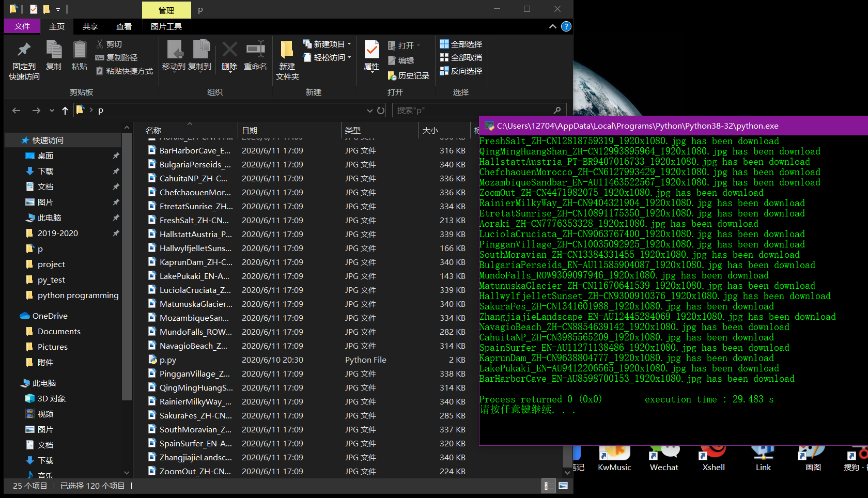868x498 pixels.
Task: Select OneDrive in the navigation pane
Action: click(50, 316)
